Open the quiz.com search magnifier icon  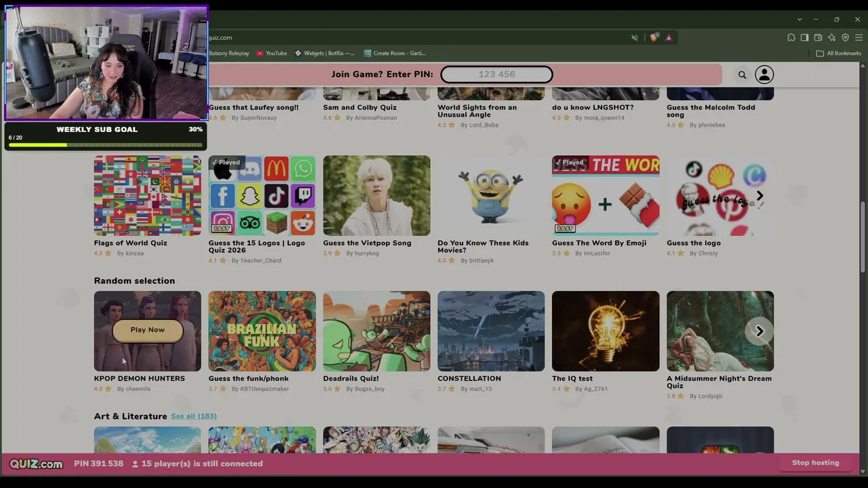[742, 75]
